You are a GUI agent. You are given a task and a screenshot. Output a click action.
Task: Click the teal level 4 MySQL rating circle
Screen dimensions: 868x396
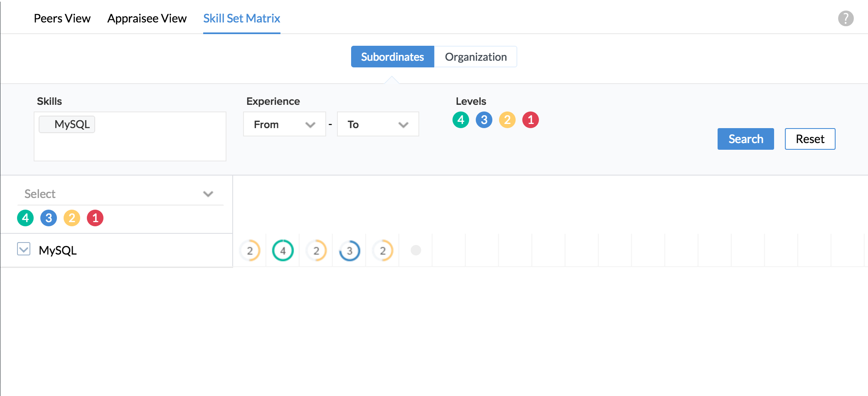point(283,250)
